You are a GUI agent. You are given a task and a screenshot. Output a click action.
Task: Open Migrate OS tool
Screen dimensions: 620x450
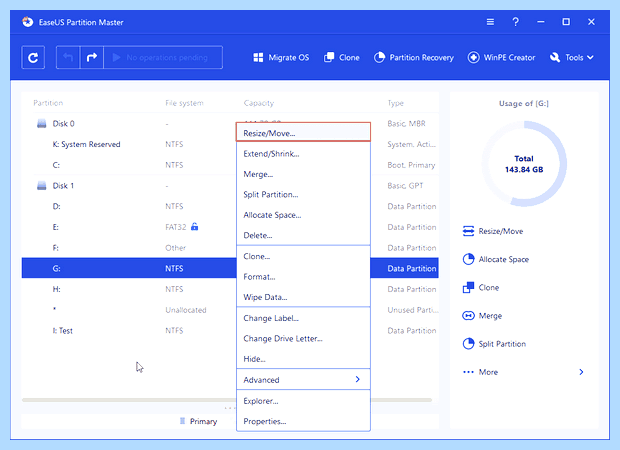(281, 58)
